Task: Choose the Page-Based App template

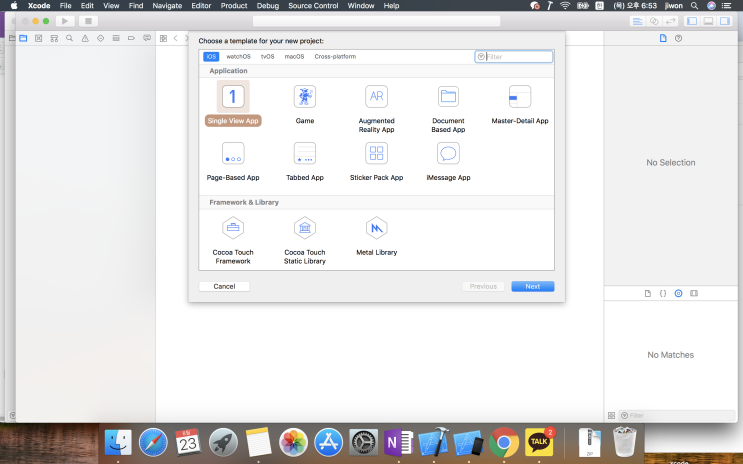Action: point(232,154)
